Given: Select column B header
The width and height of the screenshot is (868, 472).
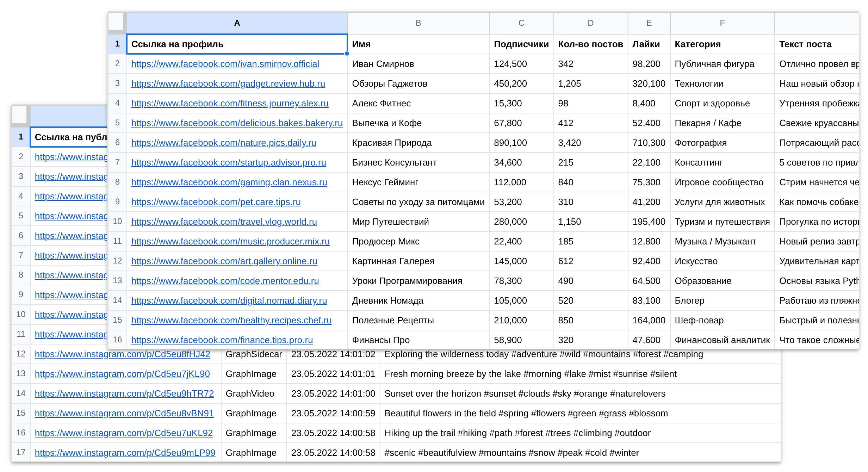Looking at the screenshot, I should click(x=418, y=23).
